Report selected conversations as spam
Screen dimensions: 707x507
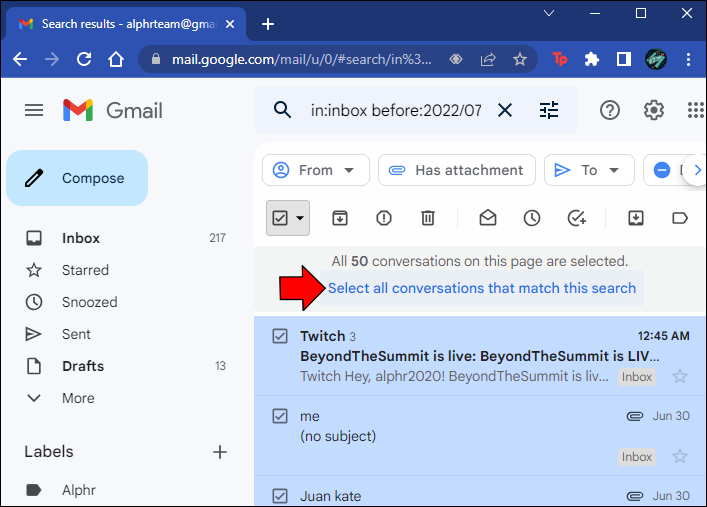[384, 218]
